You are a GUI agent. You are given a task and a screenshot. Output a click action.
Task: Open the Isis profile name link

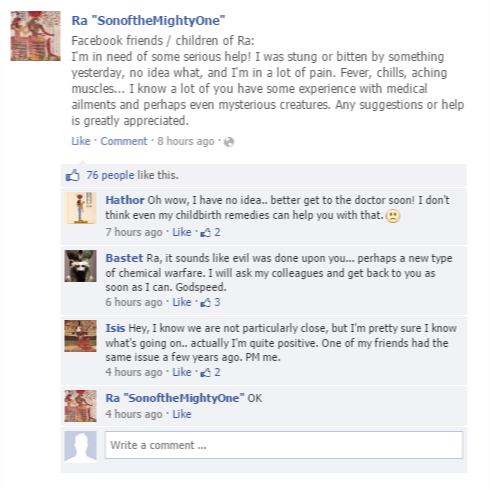(x=115, y=328)
